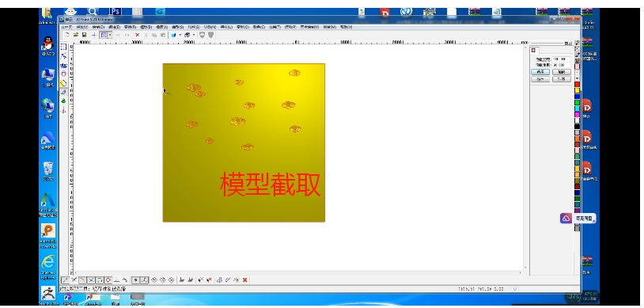
Task: Pick the red color swatch in palette
Action: [x=577, y=85]
